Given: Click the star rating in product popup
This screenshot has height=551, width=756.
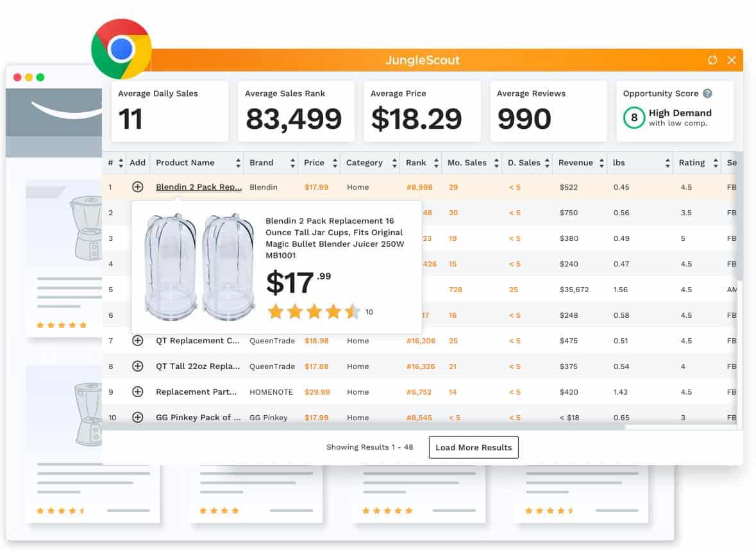Looking at the screenshot, I should (314, 311).
